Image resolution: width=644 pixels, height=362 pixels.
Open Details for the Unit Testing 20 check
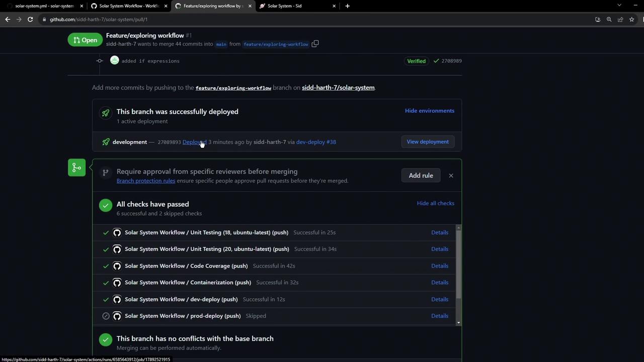[440, 249]
